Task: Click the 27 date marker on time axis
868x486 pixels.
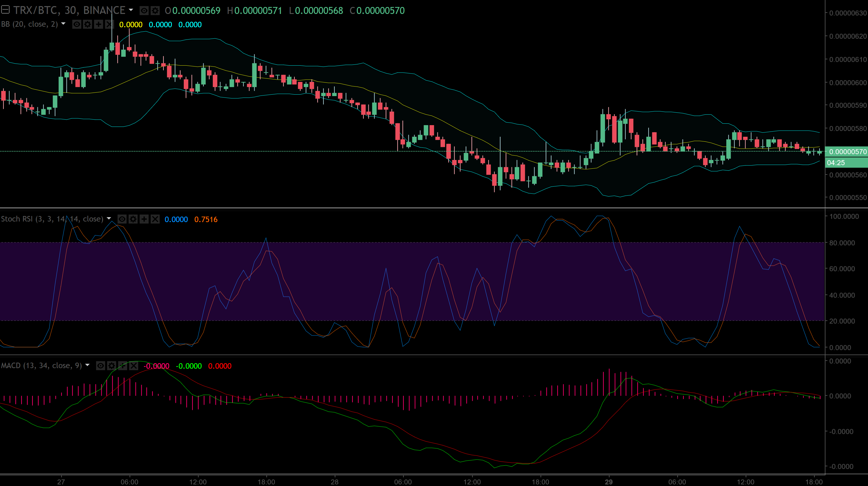Action: pyautogui.click(x=61, y=482)
